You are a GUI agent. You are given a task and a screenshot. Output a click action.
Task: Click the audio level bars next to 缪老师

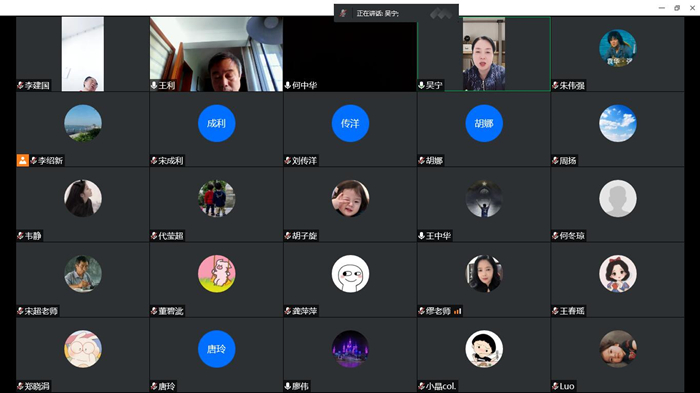click(458, 311)
